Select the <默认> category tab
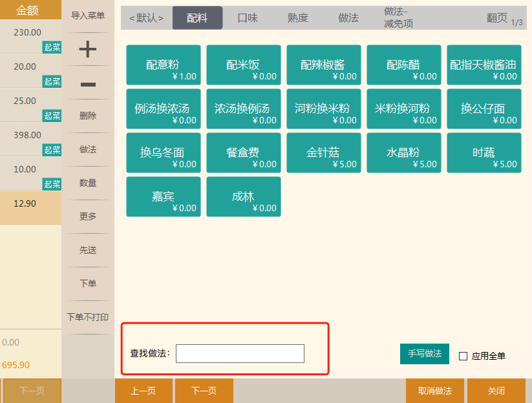This screenshot has height=403, width=532. (147, 18)
